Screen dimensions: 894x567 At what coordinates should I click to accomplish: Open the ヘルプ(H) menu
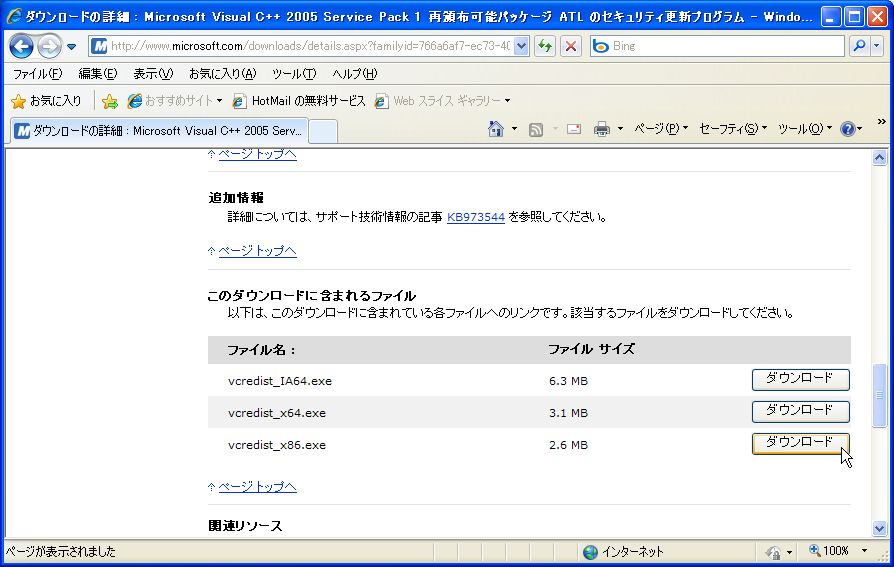click(x=355, y=74)
